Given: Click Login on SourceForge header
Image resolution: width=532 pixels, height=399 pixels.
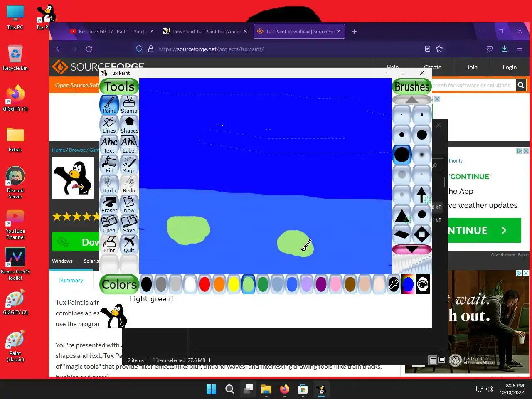Looking at the screenshot, I should (510, 67).
